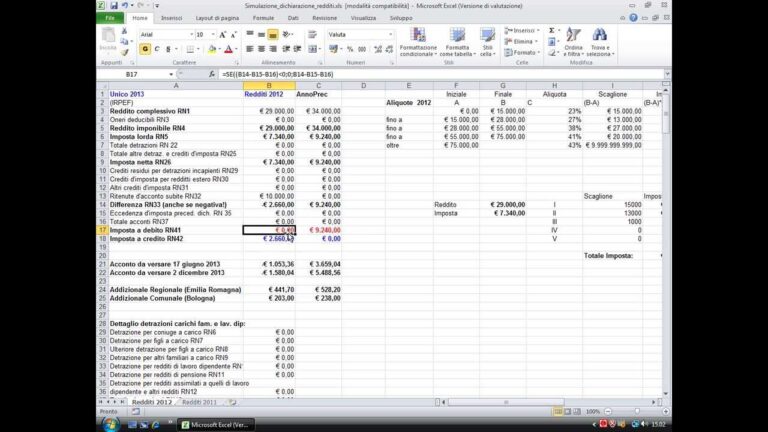
Task: Click the AutoSum sigma icon
Action: pyautogui.click(x=552, y=31)
